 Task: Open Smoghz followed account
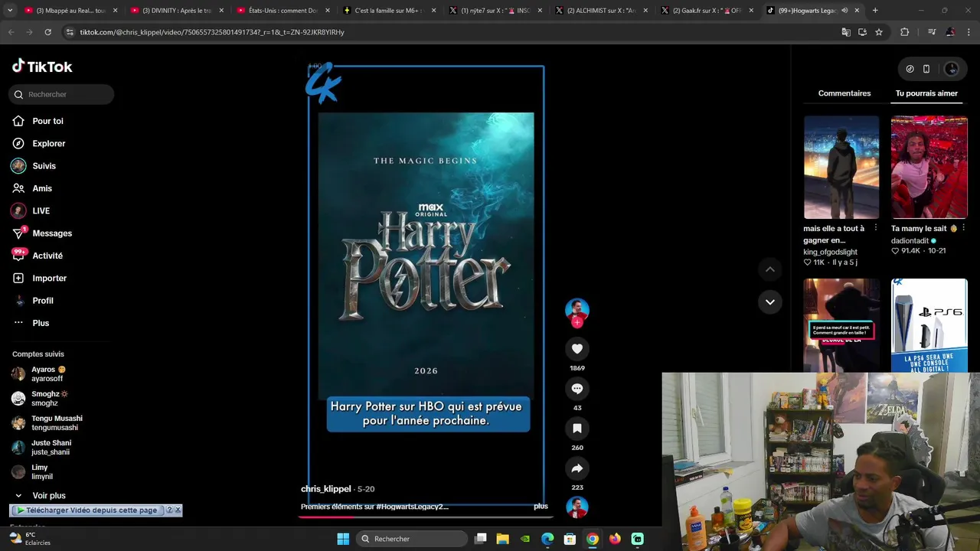coord(47,398)
